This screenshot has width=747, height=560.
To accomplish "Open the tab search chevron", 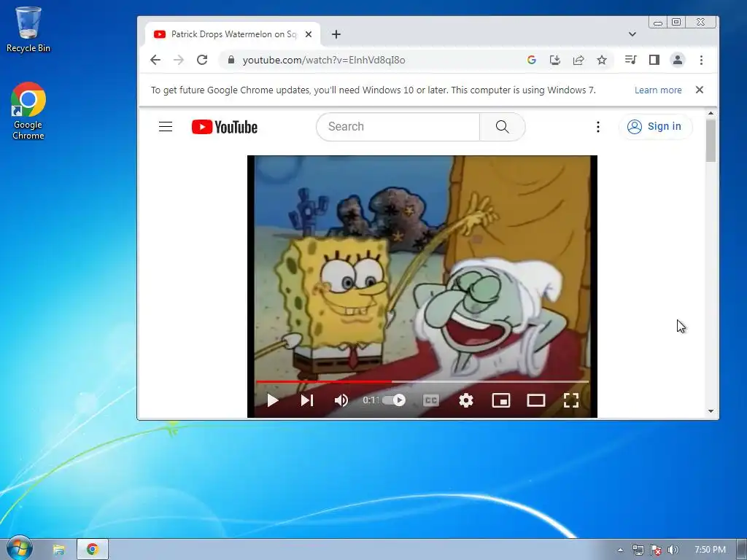I will pyautogui.click(x=632, y=34).
